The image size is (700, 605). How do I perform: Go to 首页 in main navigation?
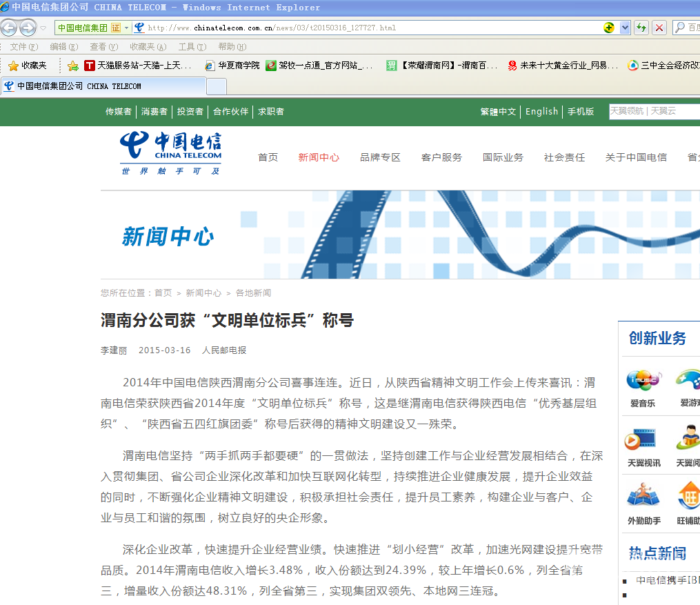(268, 157)
